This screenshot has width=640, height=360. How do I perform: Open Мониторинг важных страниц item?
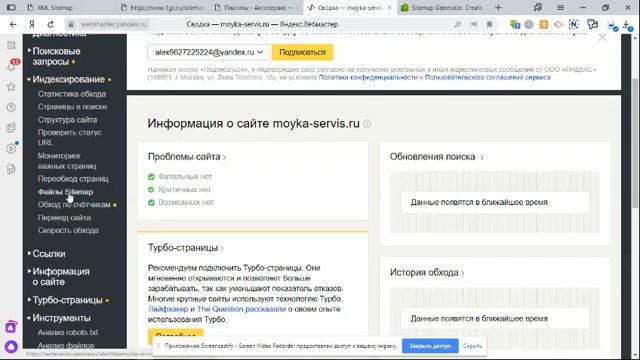tap(67, 161)
